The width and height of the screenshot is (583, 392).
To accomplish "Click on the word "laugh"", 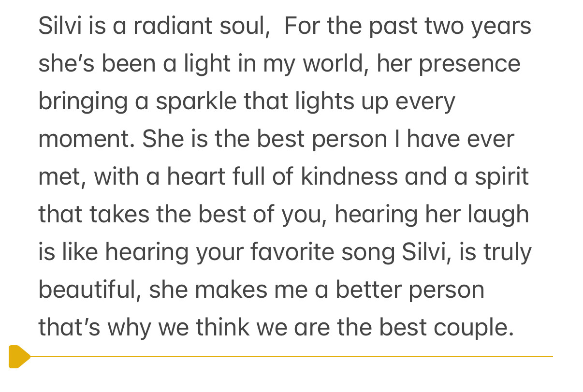I will pos(498,215).
